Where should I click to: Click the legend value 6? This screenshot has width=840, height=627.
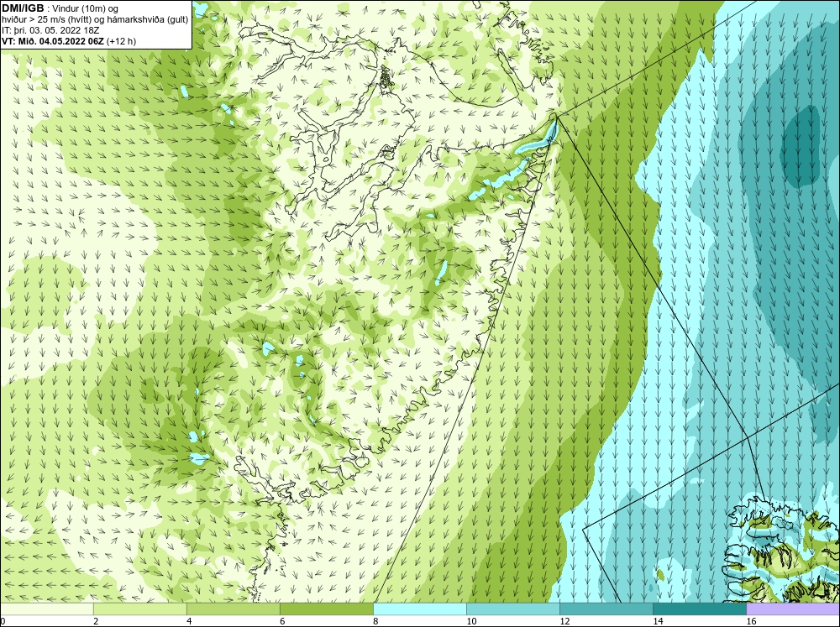point(281,621)
